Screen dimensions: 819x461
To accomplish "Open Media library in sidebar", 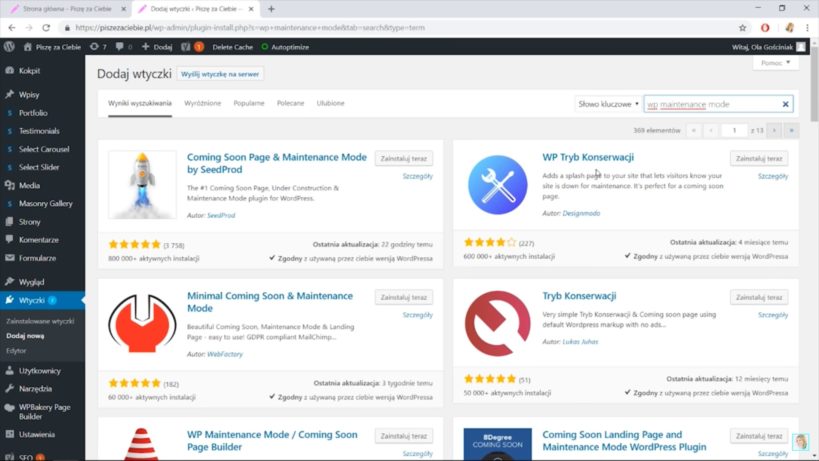I will (29, 185).
